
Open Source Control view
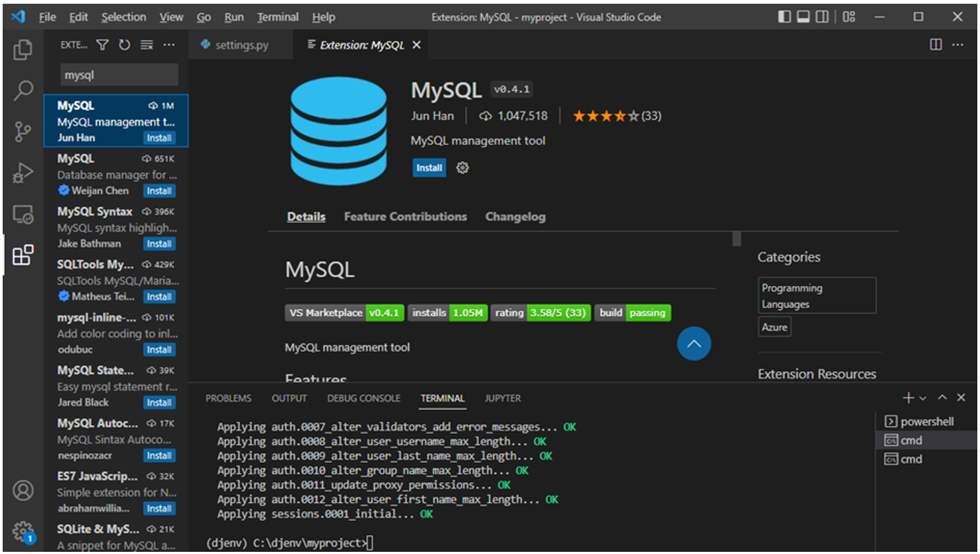coord(22,131)
